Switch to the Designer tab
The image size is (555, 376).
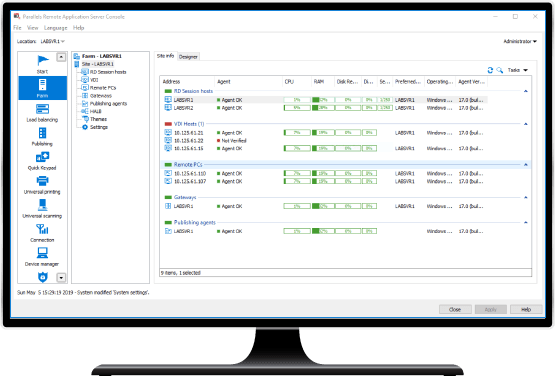click(188, 57)
